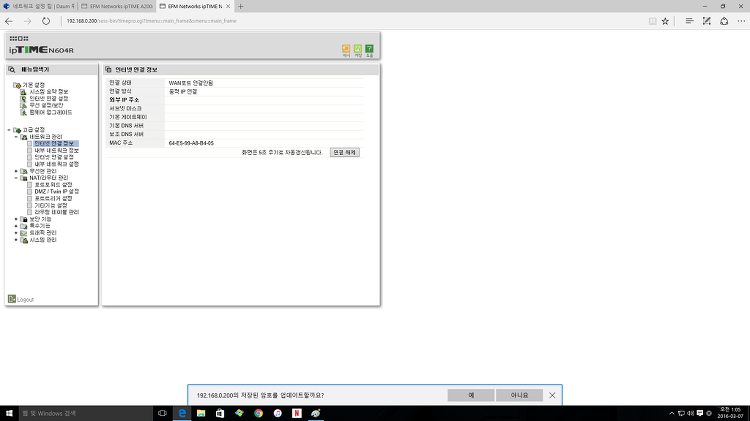Expand the 트래픽 관리 tree node
Image resolution: width=750 pixels, height=421 pixels.
coord(16,233)
